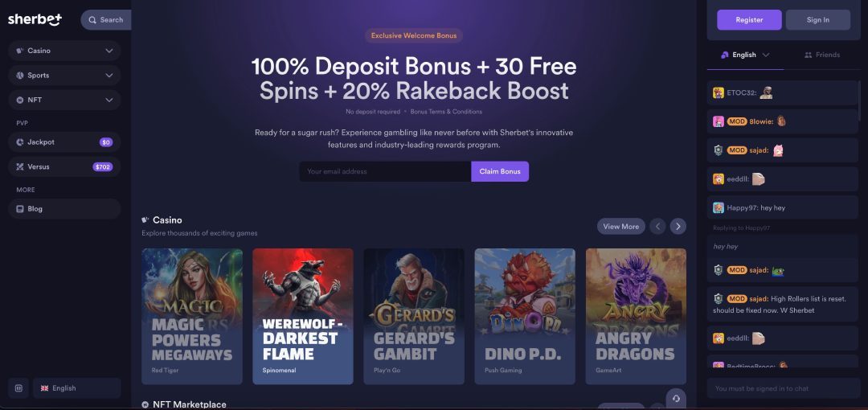Expand the NFT sidebar menu
Image resolution: width=868 pixels, height=410 pixels.
64,100
